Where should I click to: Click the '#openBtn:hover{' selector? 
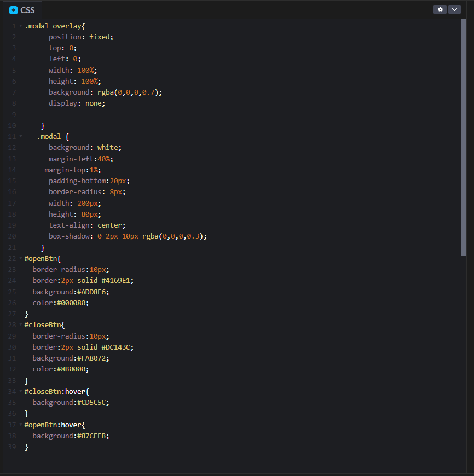[x=55, y=425]
